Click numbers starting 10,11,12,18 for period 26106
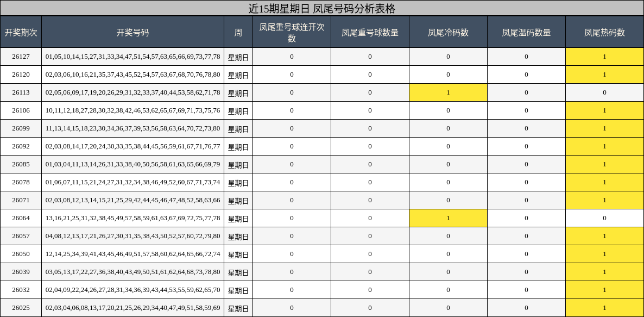Viewport: 644px width, 317px height. pyautogui.click(x=132, y=110)
